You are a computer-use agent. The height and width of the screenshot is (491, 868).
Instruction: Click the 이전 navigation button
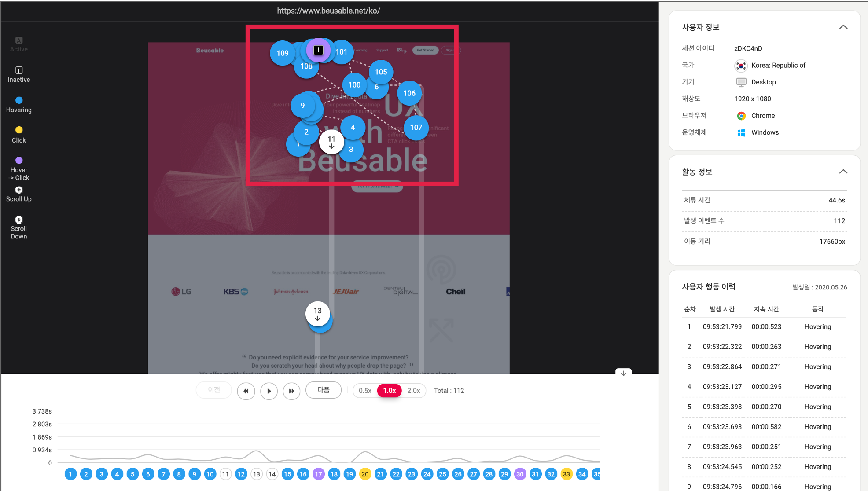215,390
